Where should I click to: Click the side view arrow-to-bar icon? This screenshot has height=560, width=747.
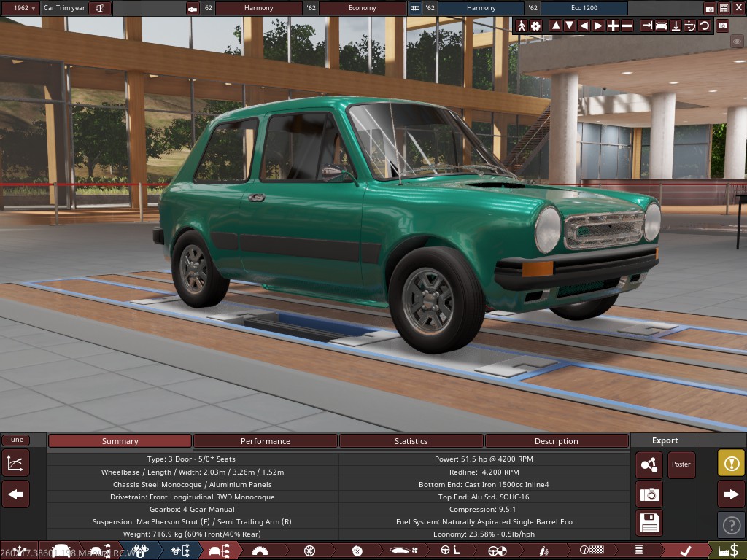646,26
